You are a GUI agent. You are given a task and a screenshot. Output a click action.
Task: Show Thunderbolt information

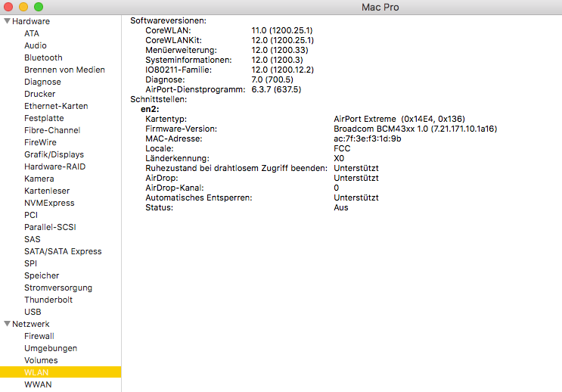tap(48, 300)
